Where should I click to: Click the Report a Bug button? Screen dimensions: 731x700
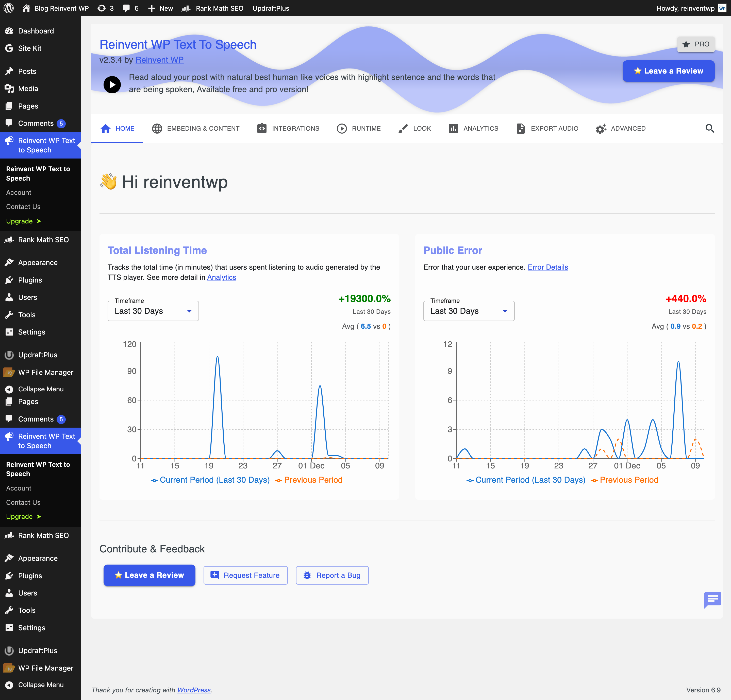pyautogui.click(x=332, y=575)
